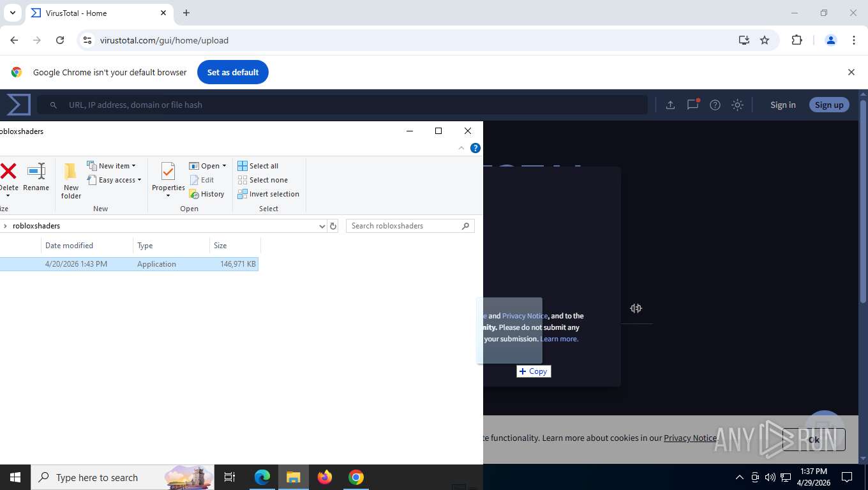The image size is (868, 490).
Task: Click Ok on cookie banner
Action: tap(814, 440)
